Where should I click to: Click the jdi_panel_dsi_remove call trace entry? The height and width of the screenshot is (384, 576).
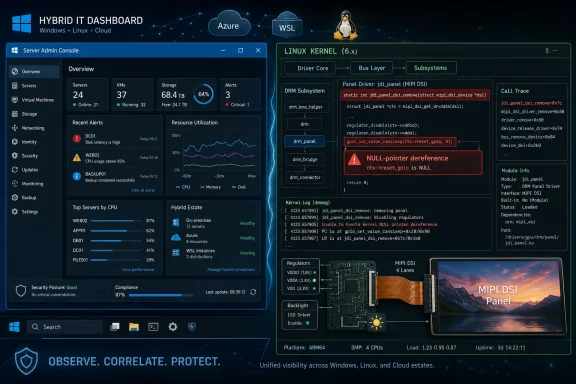(x=531, y=103)
